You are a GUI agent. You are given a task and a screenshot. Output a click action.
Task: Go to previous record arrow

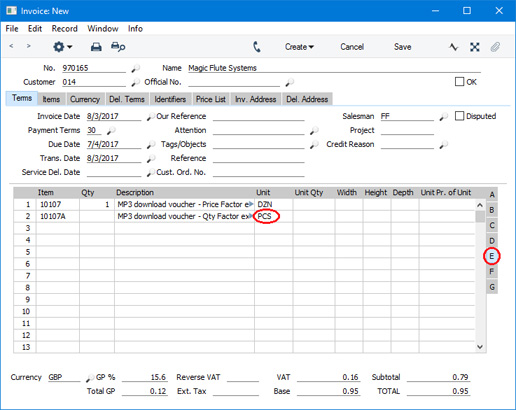[11, 46]
